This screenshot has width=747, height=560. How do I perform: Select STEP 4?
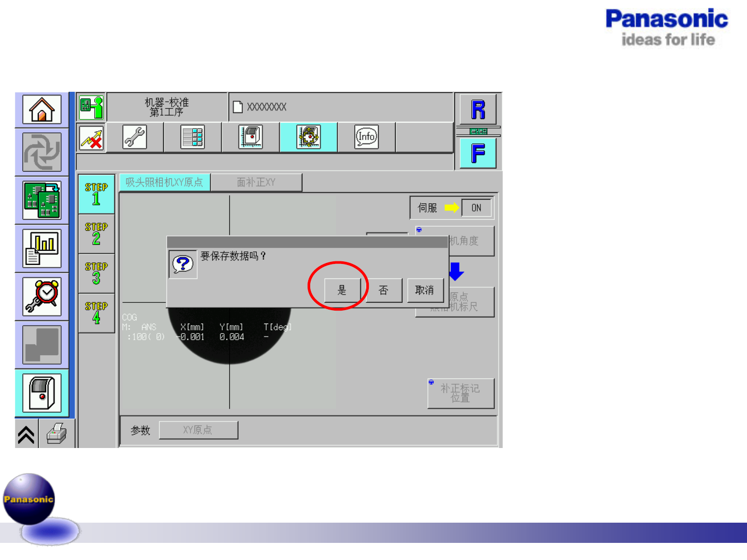pos(96,313)
